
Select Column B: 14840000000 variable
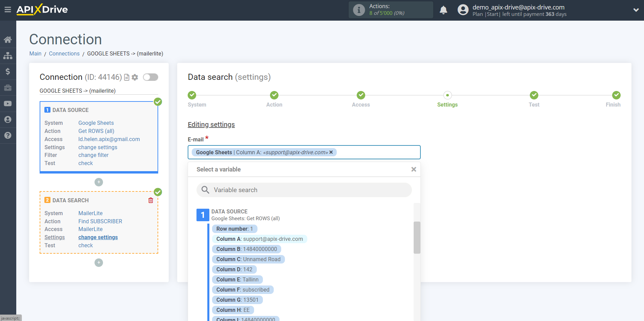tap(247, 249)
